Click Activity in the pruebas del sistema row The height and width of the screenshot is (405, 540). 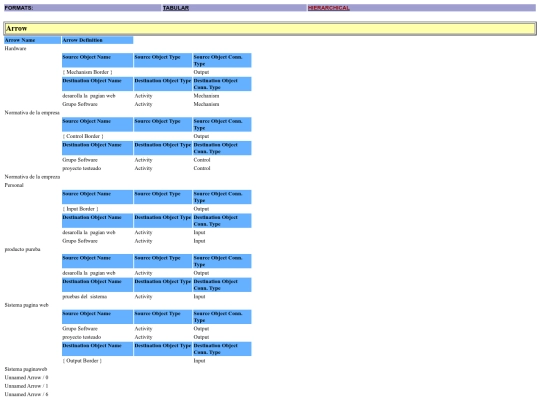[143, 297]
